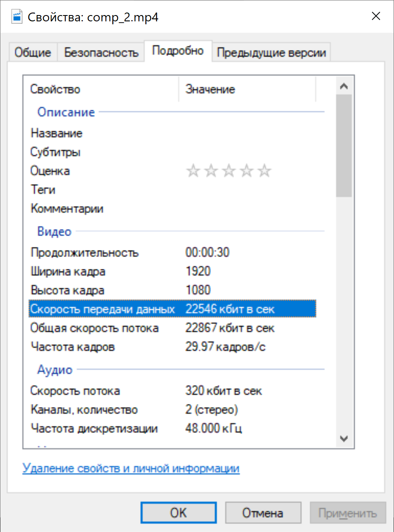Open the Безопасность tab
This screenshot has width=394, height=532.
point(101,53)
